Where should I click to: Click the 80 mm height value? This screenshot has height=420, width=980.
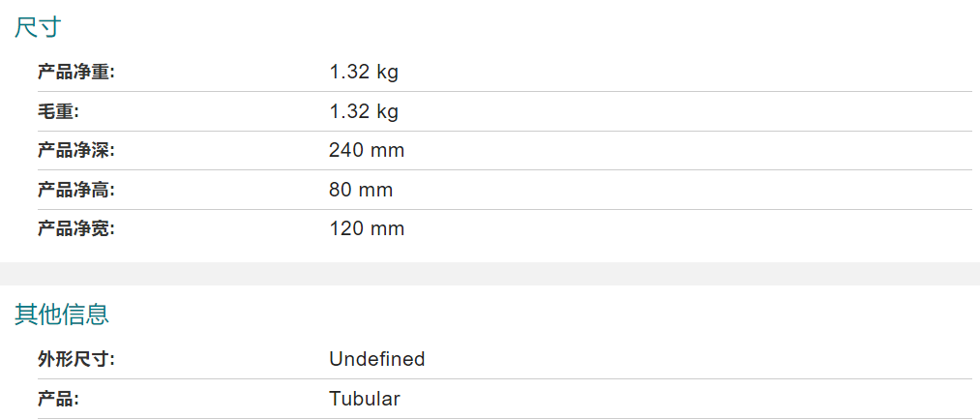361,190
